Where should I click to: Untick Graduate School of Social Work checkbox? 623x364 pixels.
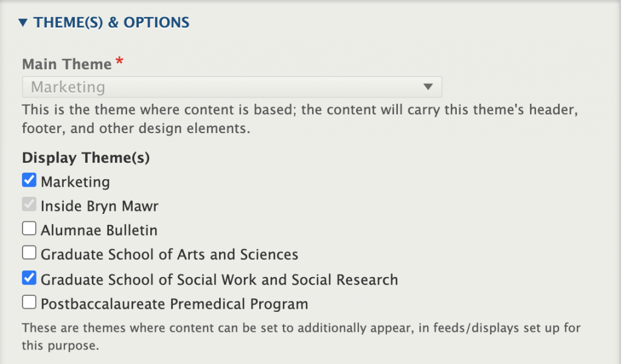pyautogui.click(x=29, y=278)
